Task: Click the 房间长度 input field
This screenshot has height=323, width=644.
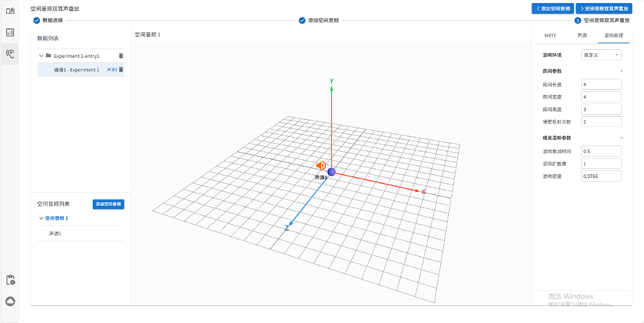Action: point(602,85)
